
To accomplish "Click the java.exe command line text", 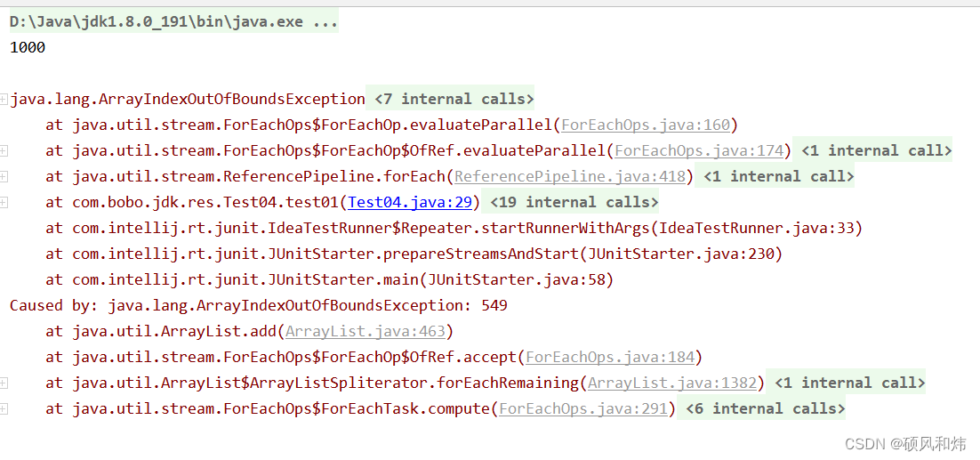I will tap(173, 22).
